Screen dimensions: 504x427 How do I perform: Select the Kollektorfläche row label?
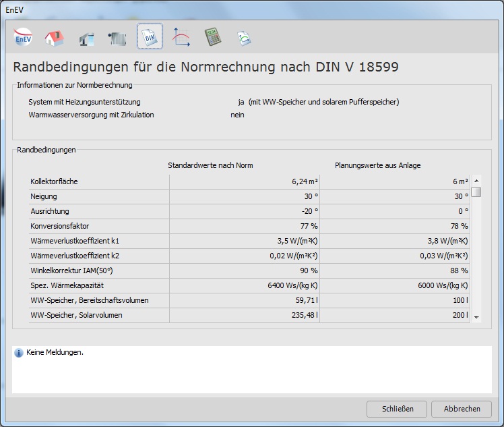click(x=59, y=181)
